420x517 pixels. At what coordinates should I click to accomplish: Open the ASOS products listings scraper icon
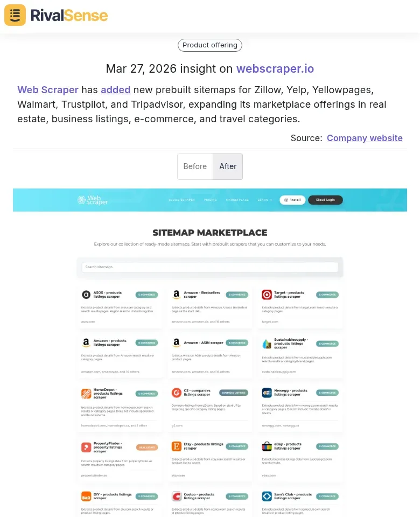87,295
